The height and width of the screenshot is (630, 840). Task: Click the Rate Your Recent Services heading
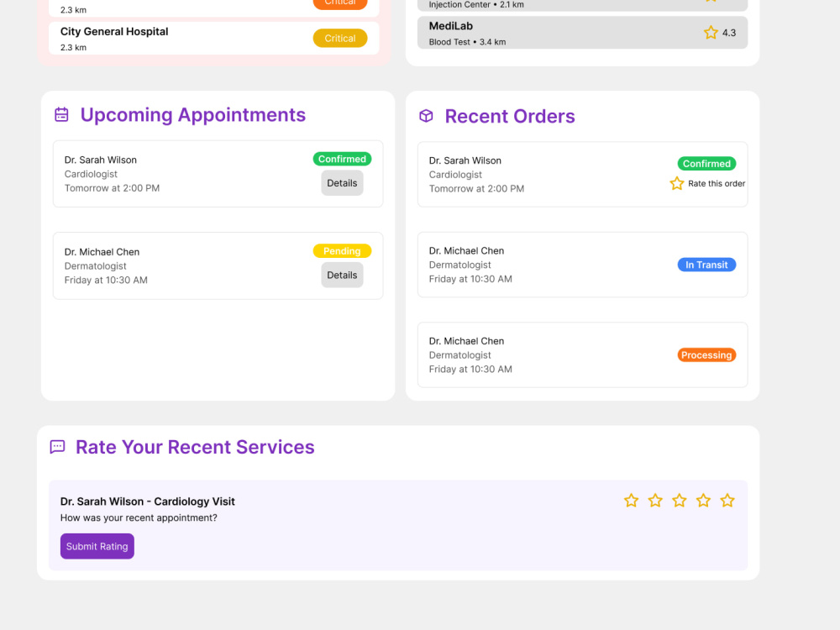click(x=195, y=447)
